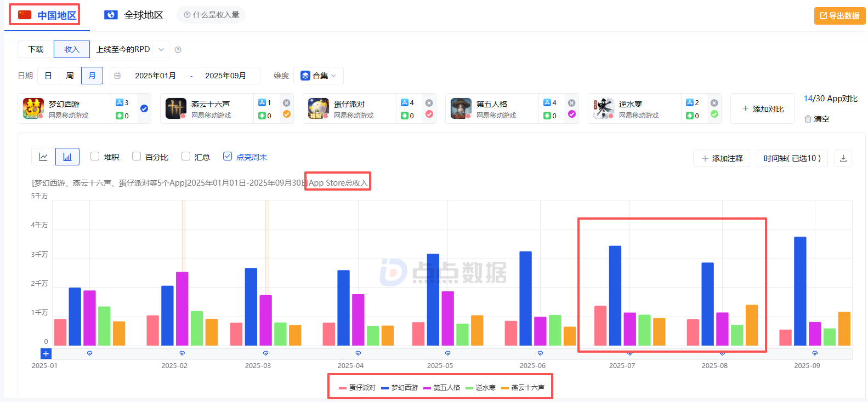Toggle blue checkmark on 梦幻西游 card
Viewport: 868px width, 402px height.
click(x=144, y=108)
